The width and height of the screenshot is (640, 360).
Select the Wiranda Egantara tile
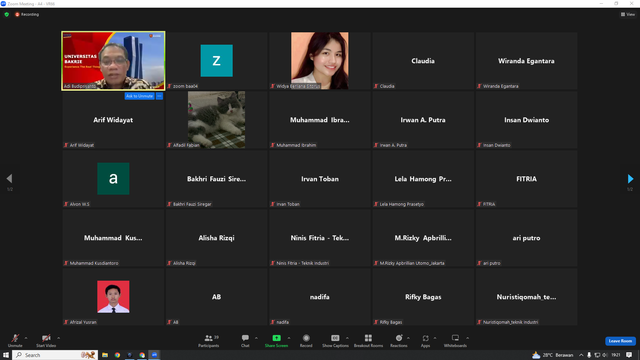(526, 60)
